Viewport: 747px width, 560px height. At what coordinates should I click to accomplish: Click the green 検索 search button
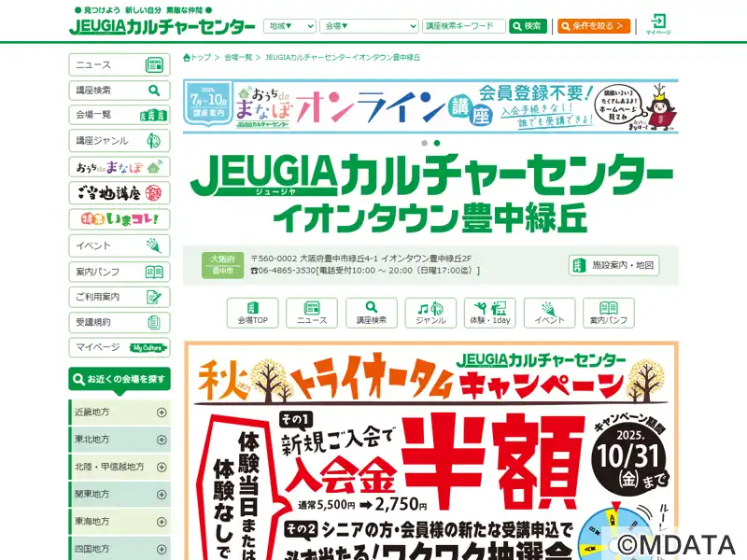click(528, 26)
